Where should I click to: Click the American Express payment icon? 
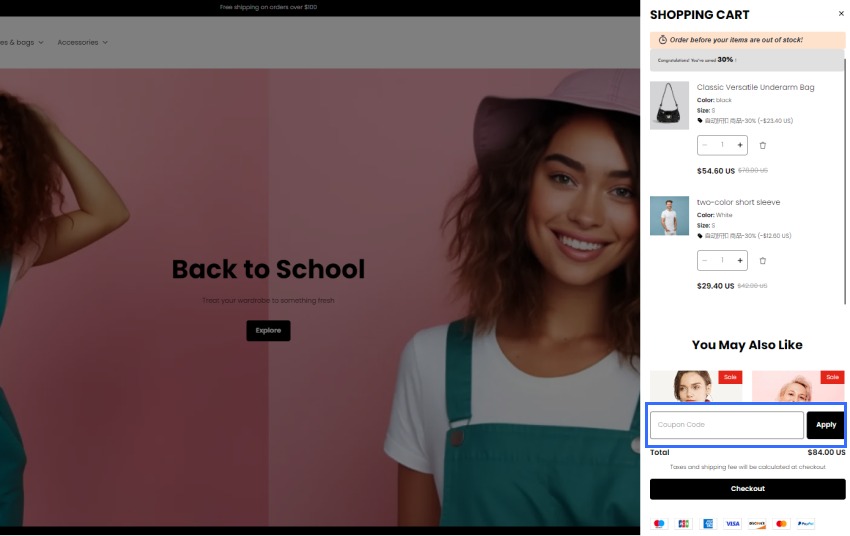click(x=708, y=524)
